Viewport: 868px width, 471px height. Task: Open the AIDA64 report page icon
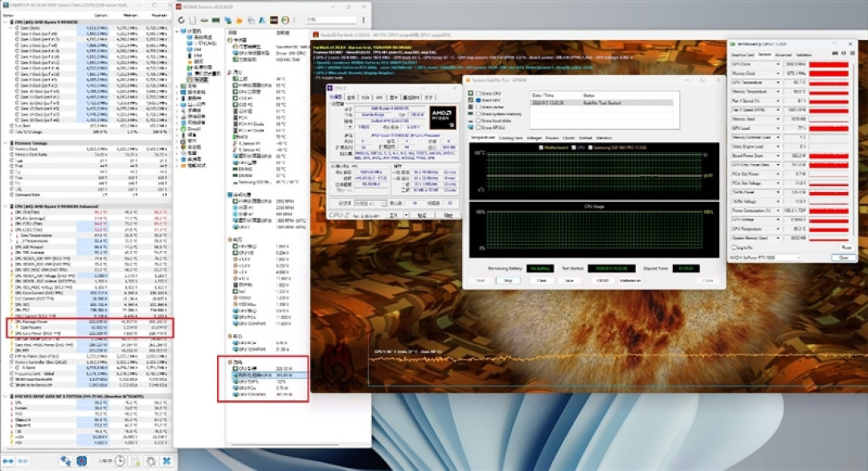click(193, 20)
